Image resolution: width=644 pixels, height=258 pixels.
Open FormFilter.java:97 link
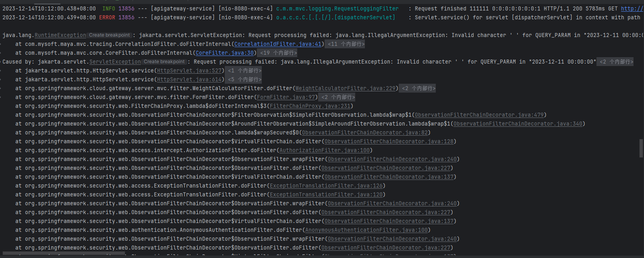tap(286, 97)
